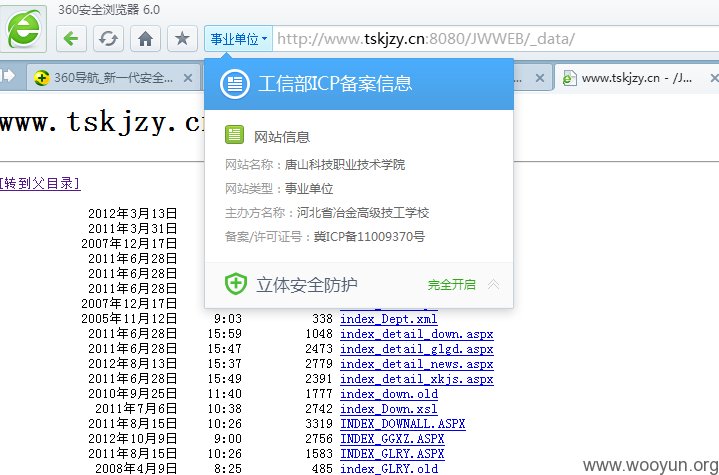The height and width of the screenshot is (475, 719).
Task: Click the 360 browser logo icon
Action: 23,28
